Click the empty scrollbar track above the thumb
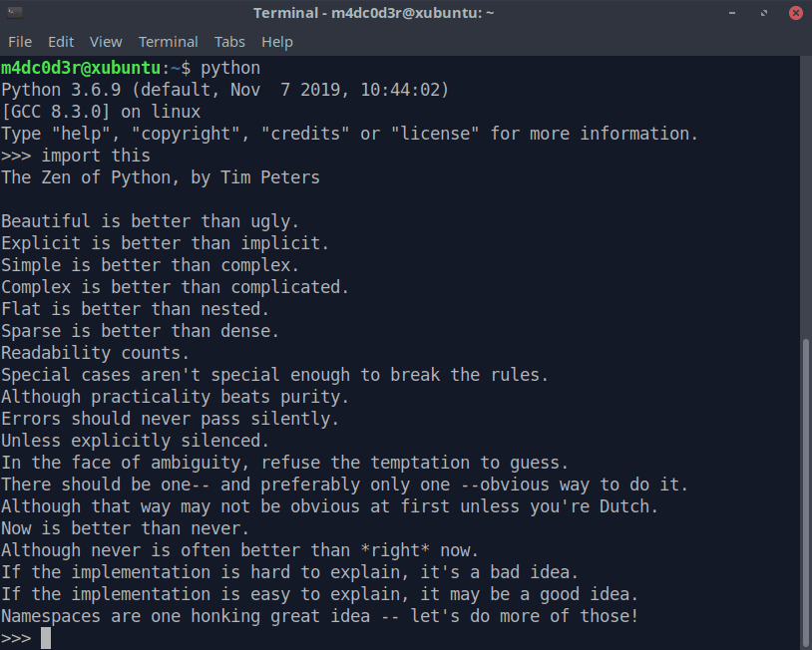 coord(806,199)
